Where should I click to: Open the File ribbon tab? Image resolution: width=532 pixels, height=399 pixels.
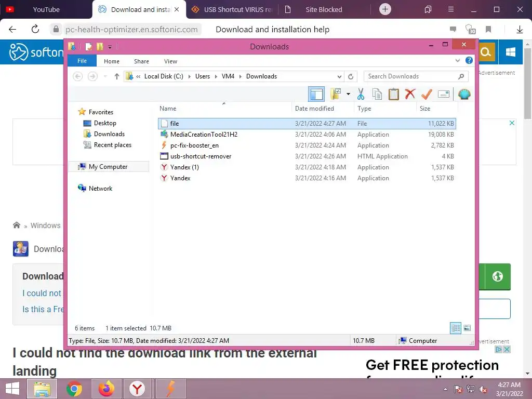(82, 61)
